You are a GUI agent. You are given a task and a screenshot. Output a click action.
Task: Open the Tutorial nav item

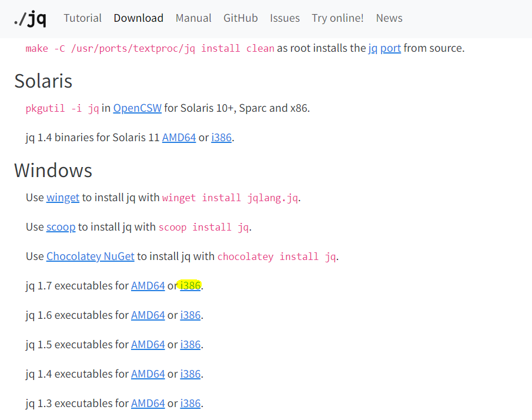click(82, 18)
